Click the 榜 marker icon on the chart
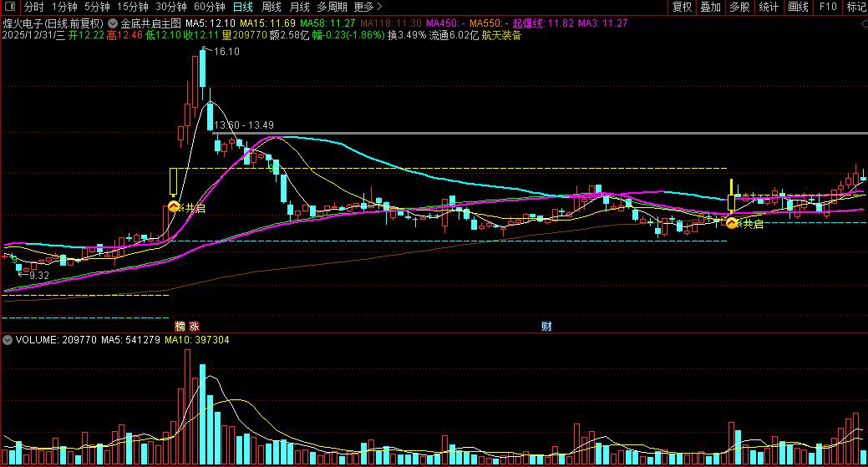Screen dimensions: 868x467 (180, 326)
